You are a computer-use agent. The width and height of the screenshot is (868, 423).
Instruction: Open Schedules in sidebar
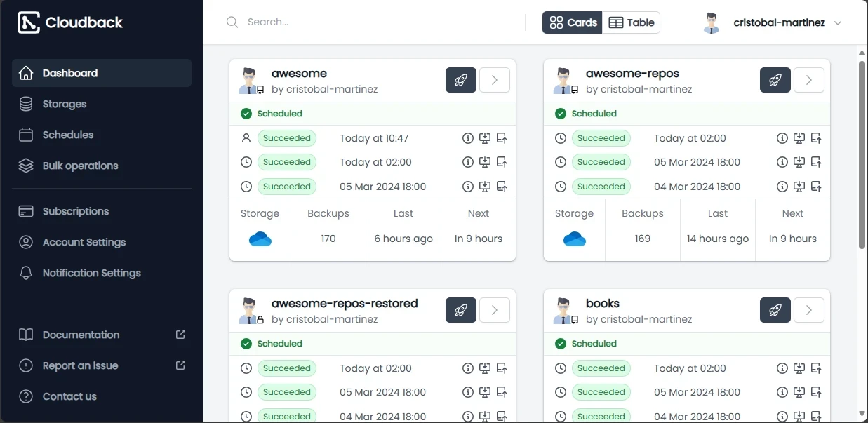point(102,135)
